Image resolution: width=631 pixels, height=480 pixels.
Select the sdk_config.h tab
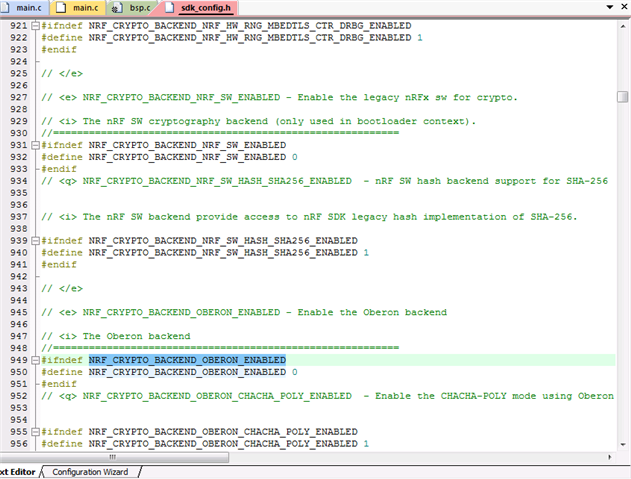[x=200, y=8]
